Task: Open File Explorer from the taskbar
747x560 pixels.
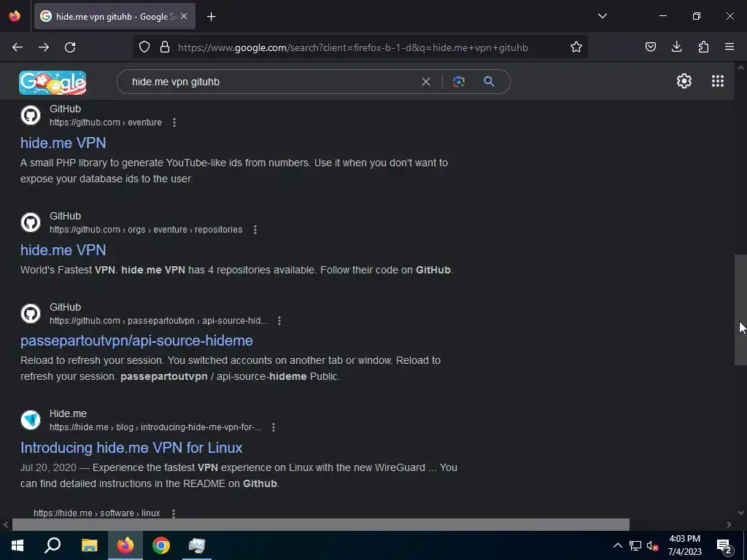Action: pyautogui.click(x=89, y=545)
